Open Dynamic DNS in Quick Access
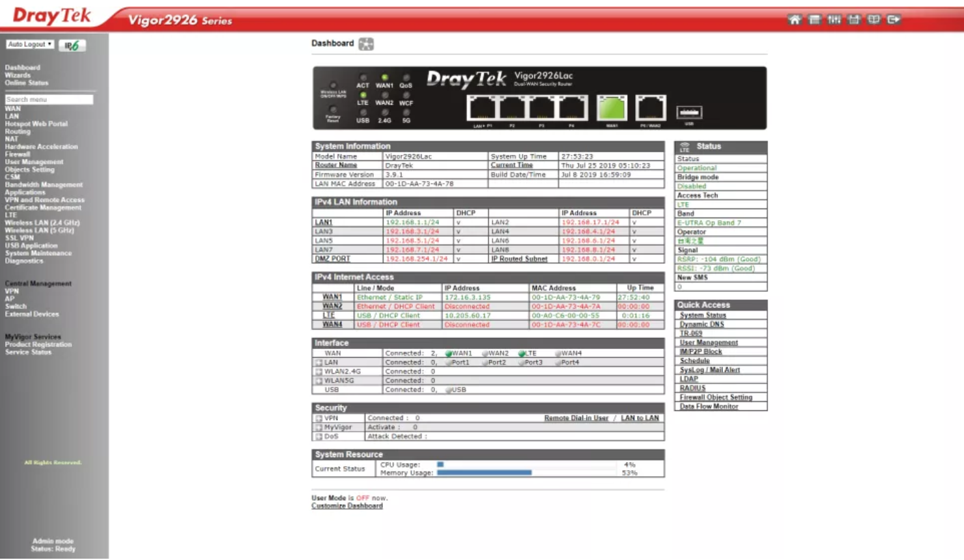Image resolution: width=964 pixels, height=560 pixels. click(x=702, y=324)
